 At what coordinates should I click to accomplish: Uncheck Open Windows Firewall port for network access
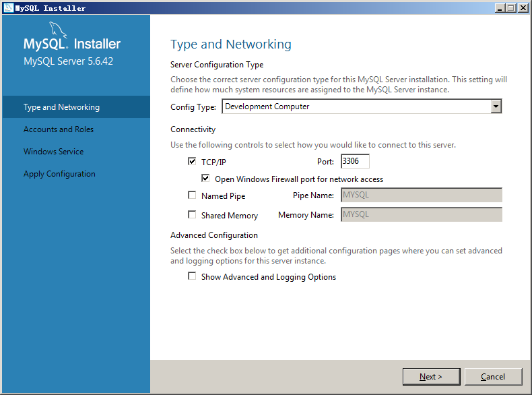pos(205,178)
